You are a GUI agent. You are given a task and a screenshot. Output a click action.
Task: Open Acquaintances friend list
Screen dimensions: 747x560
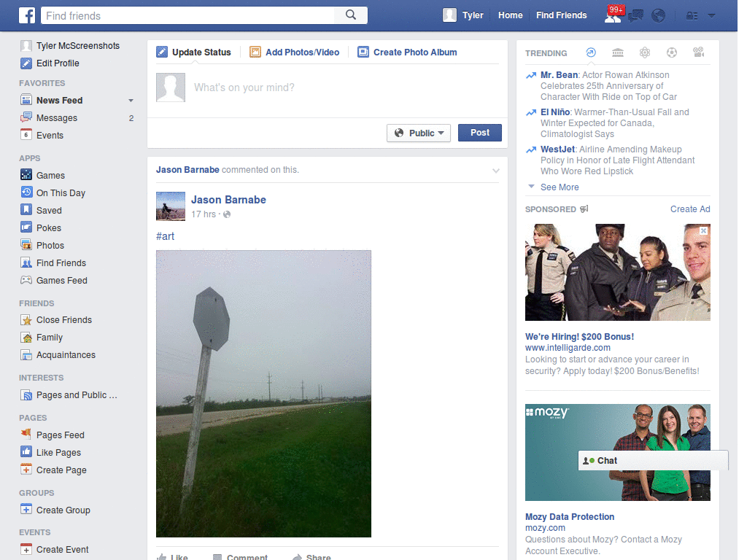coord(66,355)
